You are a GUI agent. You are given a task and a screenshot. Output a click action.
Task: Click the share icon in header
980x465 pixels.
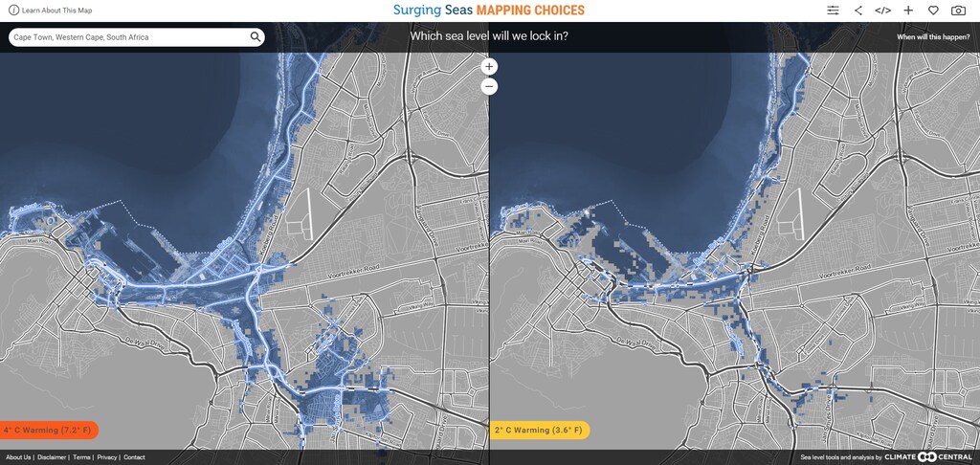pyautogui.click(x=858, y=11)
